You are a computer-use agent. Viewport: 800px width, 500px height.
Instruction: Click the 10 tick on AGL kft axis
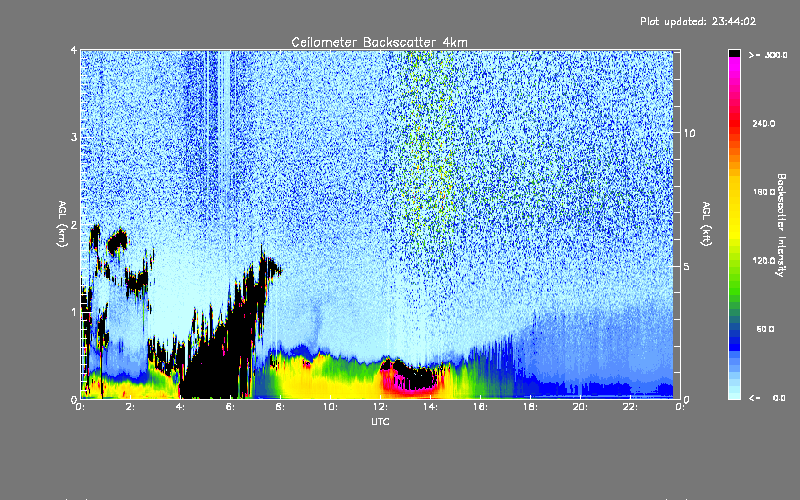689,133
